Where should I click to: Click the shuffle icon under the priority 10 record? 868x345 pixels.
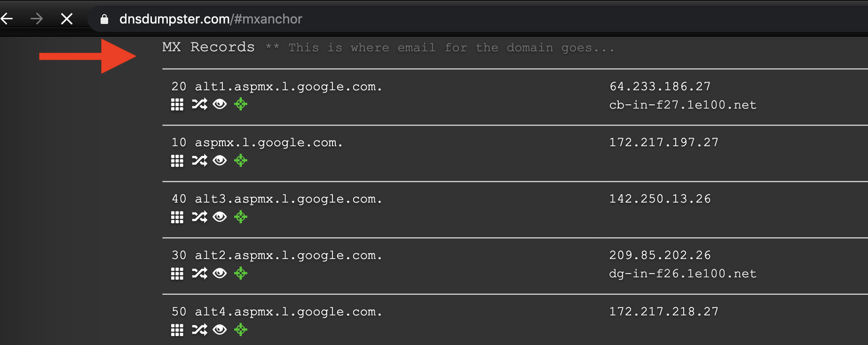pos(199,161)
